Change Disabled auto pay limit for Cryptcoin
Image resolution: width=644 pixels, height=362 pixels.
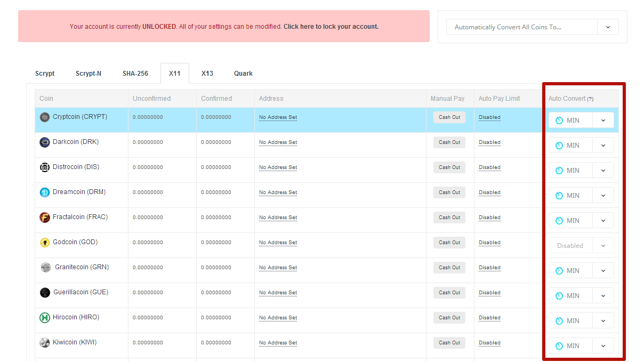tap(489, 117)
